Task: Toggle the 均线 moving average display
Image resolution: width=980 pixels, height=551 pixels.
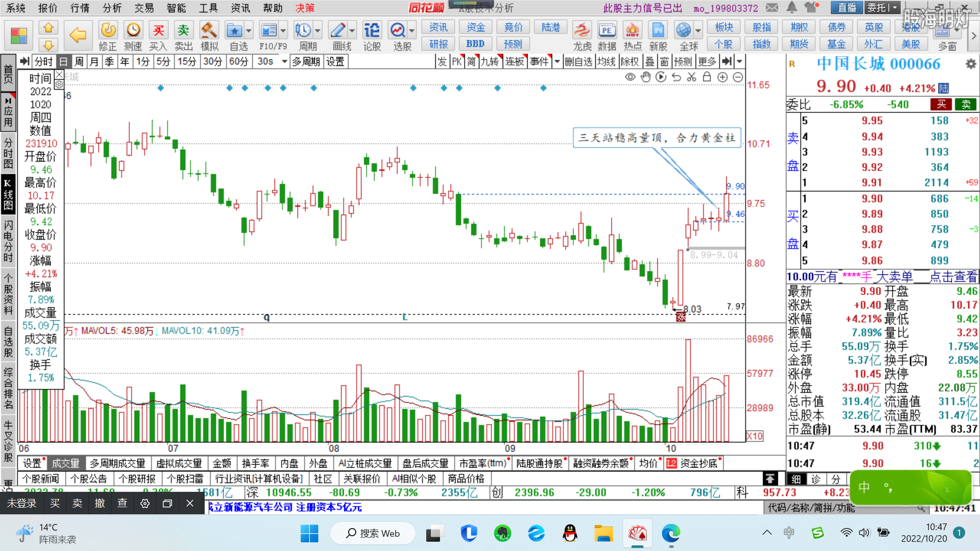Action: tap(606, 62)
